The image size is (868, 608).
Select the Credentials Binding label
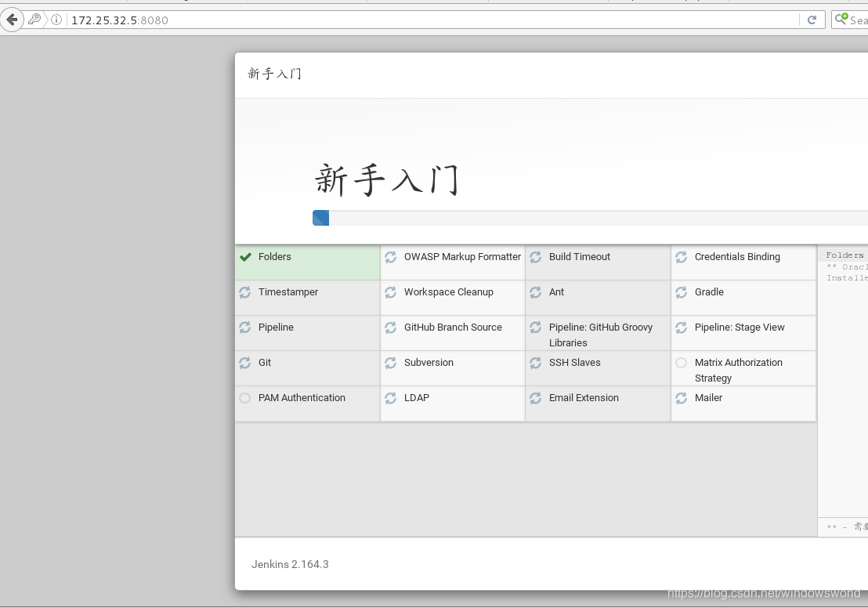click(737, 257)
